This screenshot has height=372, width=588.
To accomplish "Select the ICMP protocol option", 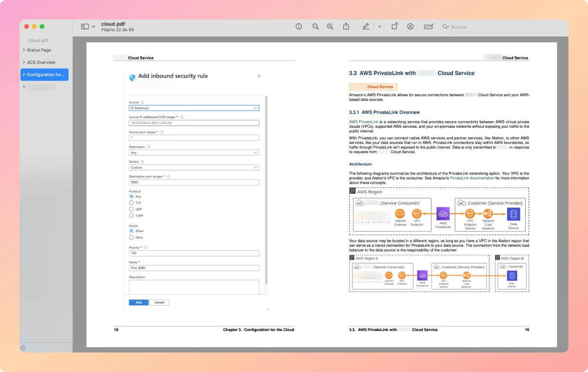I will [131, 215].
